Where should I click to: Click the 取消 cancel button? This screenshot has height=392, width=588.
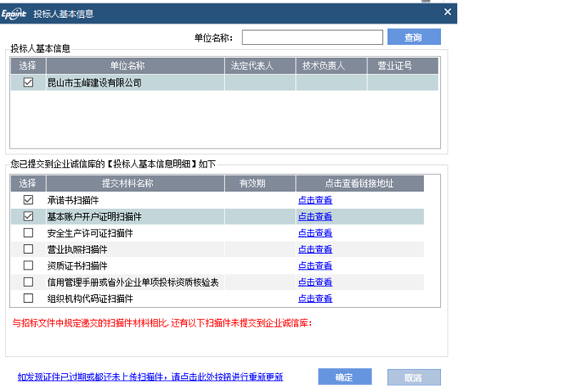coord(413,377)
